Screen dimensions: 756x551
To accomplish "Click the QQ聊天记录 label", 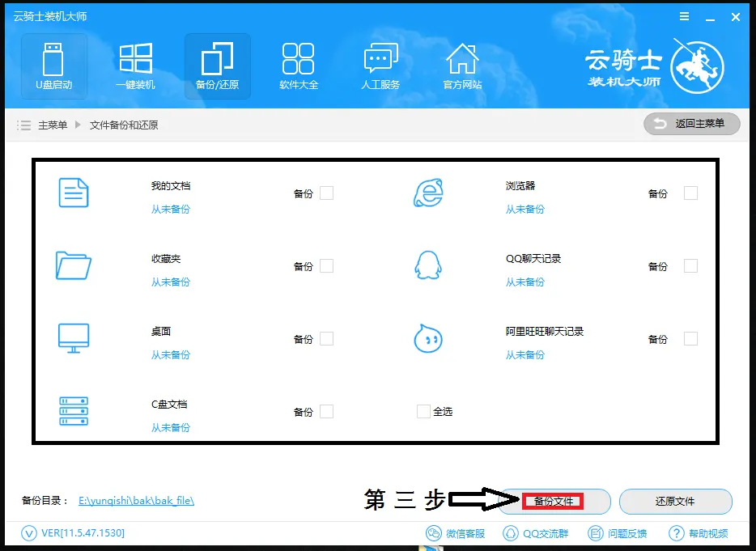I will coord(533,259).
